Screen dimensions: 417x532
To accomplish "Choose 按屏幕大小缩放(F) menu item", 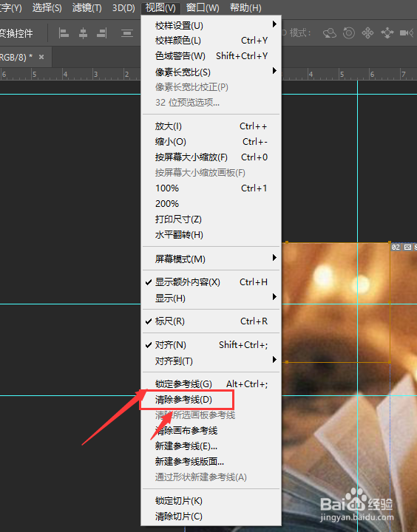I will point(211,157).
